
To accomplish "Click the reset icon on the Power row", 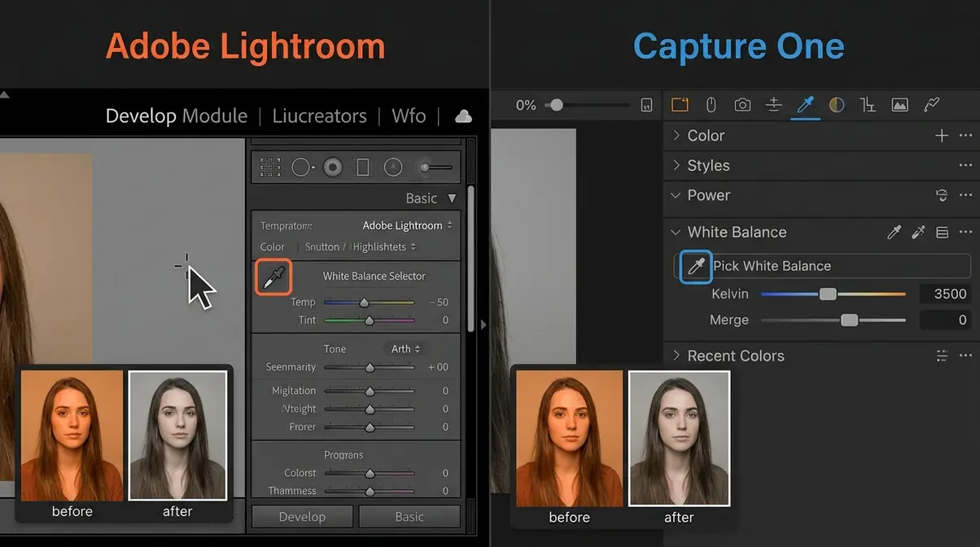I will (942, 195).
